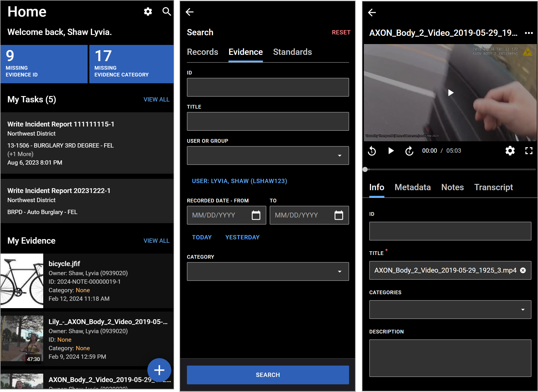Screen dimensions: 538x392
Task: Open the three-dot menu for the video
Action: pos(529,33)
